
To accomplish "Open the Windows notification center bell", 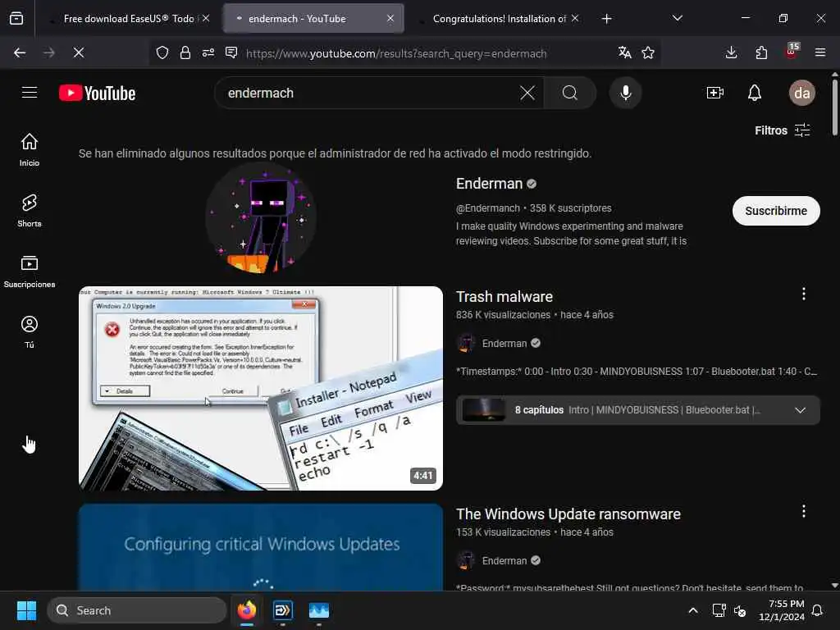I will (818, 610).
